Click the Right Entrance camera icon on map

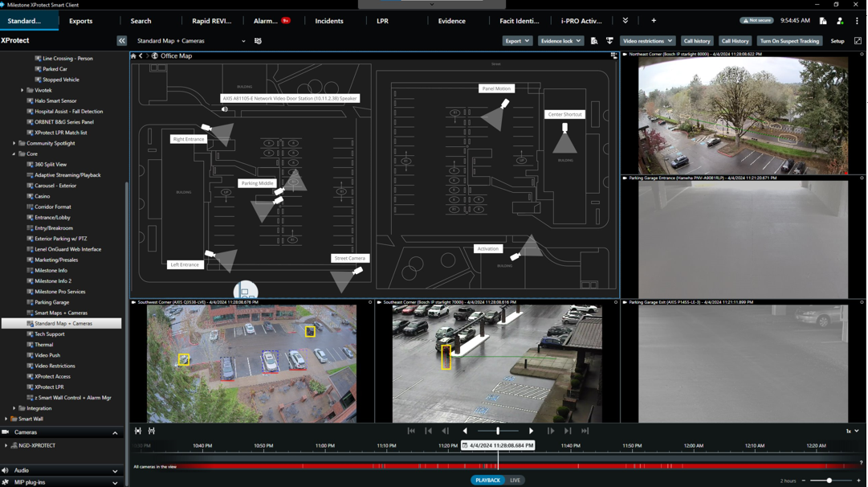[207, 128]
